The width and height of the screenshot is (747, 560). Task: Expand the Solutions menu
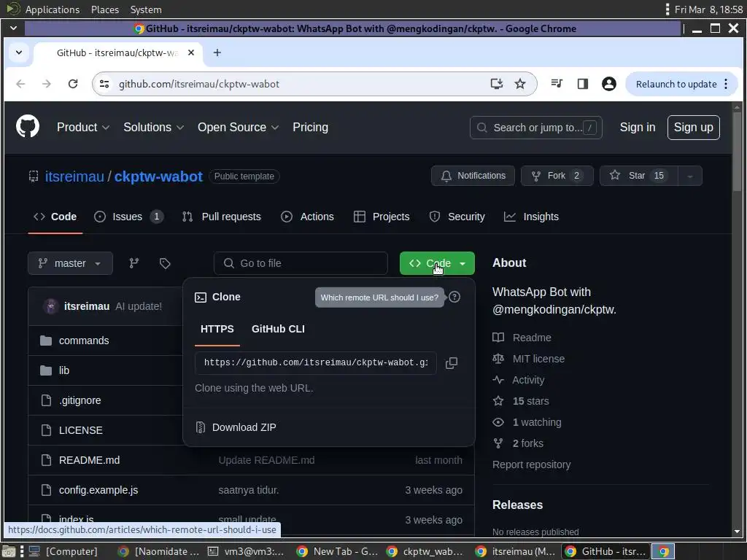tap(153, 127)
